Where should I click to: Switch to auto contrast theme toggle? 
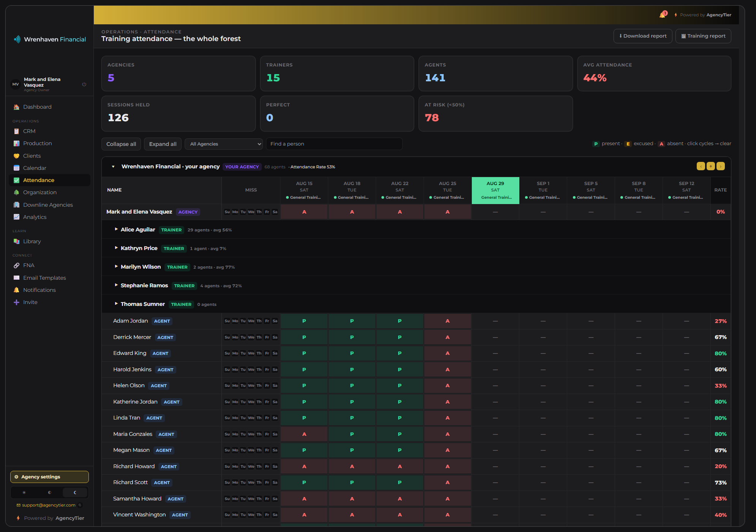pyautogui.click(x=49, y=492)
